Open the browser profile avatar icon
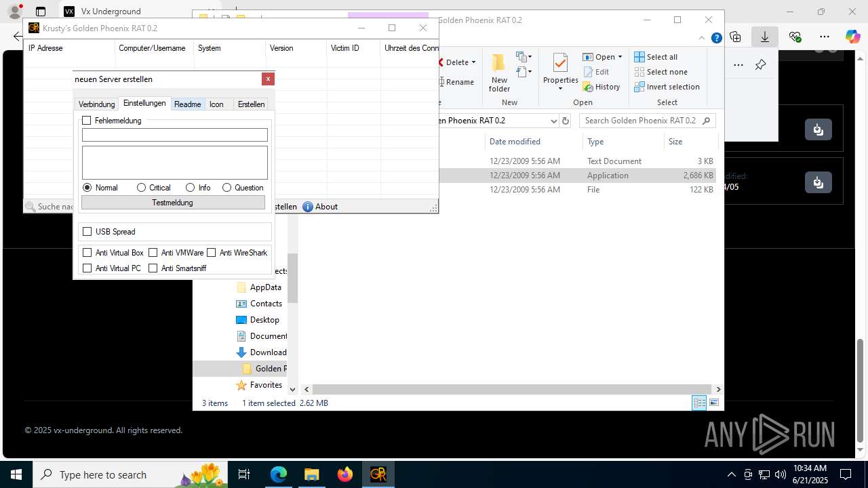This screenshot has height=488, width=868. click(14, 12)
